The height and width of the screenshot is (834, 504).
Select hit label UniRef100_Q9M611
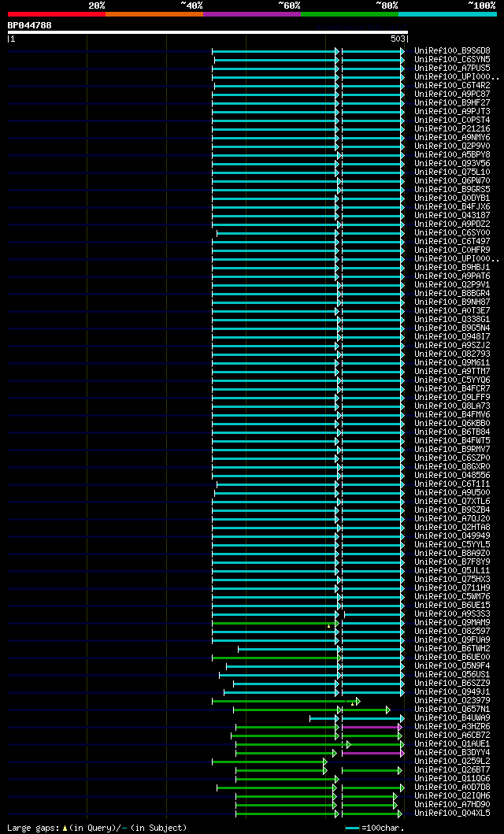click(x=453, y=363)
